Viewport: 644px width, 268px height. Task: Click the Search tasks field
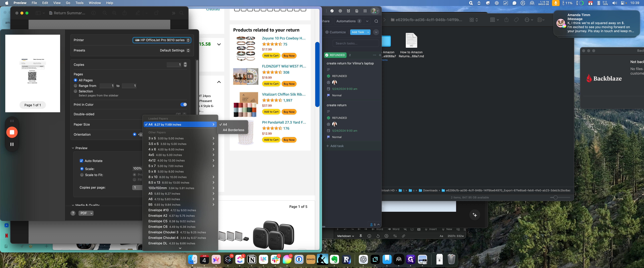pyautogui.click(x=356, y=43)
